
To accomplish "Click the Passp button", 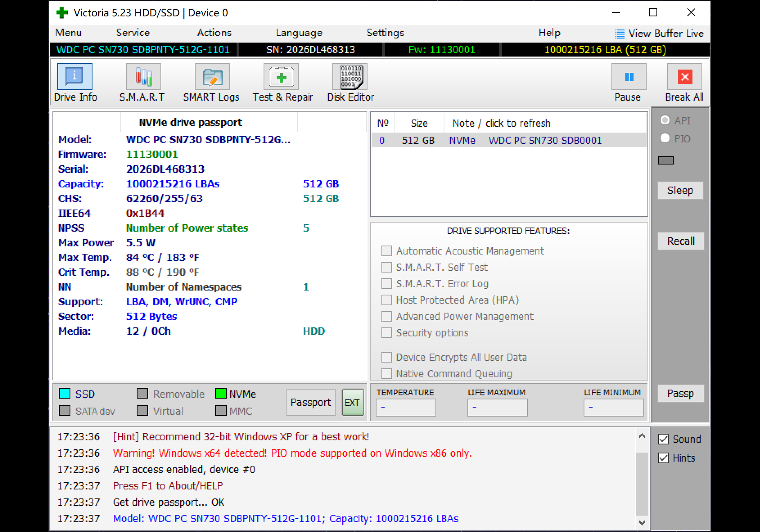I will coord(681,393).
